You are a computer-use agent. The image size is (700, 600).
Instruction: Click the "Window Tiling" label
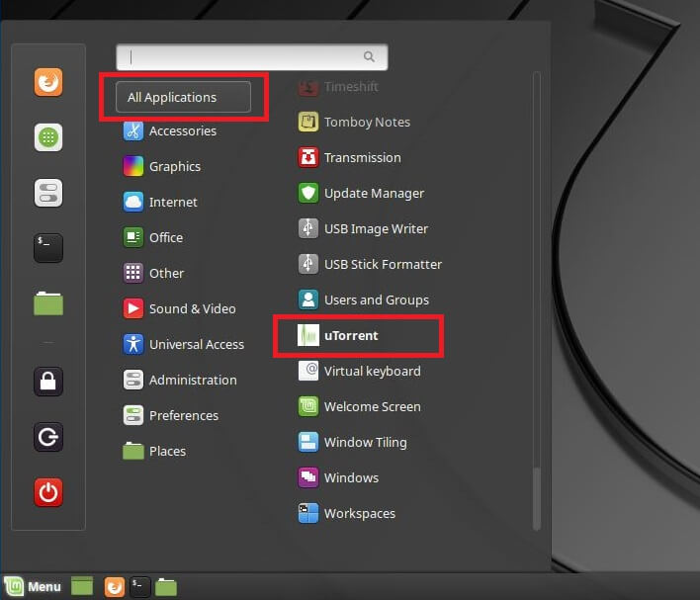(366, 443)
